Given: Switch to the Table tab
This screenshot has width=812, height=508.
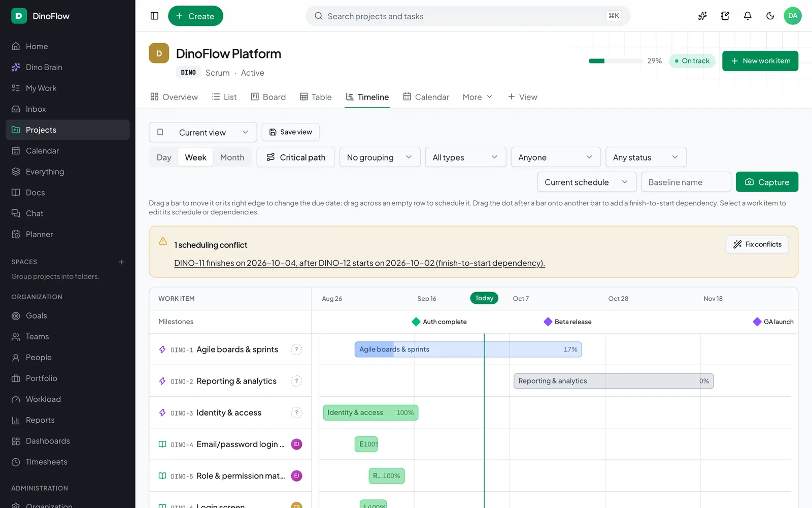Looking at the screenshot, I should pos(316,97).
